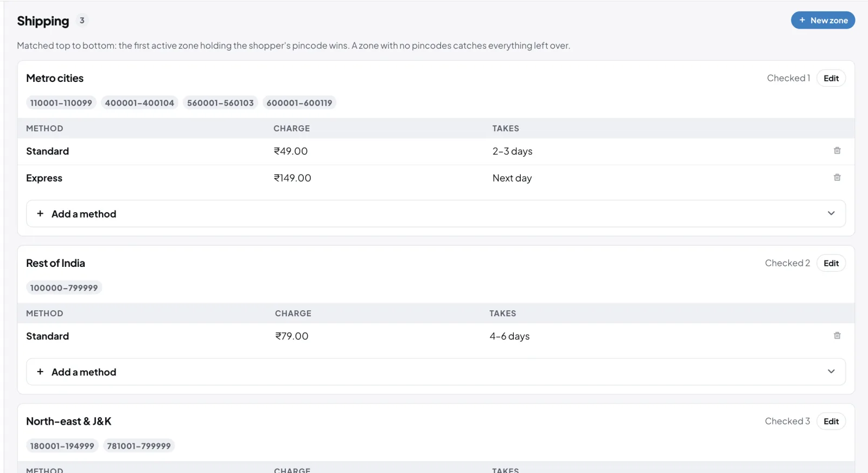Click METHOD column header in Metro cities table
The width and height of the screenshot is (868, 473).
tap(44, 129)
